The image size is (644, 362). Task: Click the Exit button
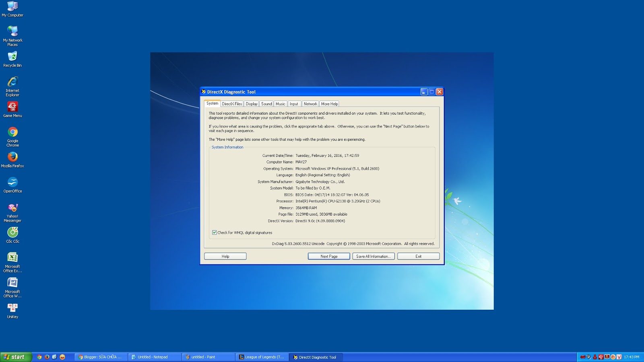click(x=419, y=256)
